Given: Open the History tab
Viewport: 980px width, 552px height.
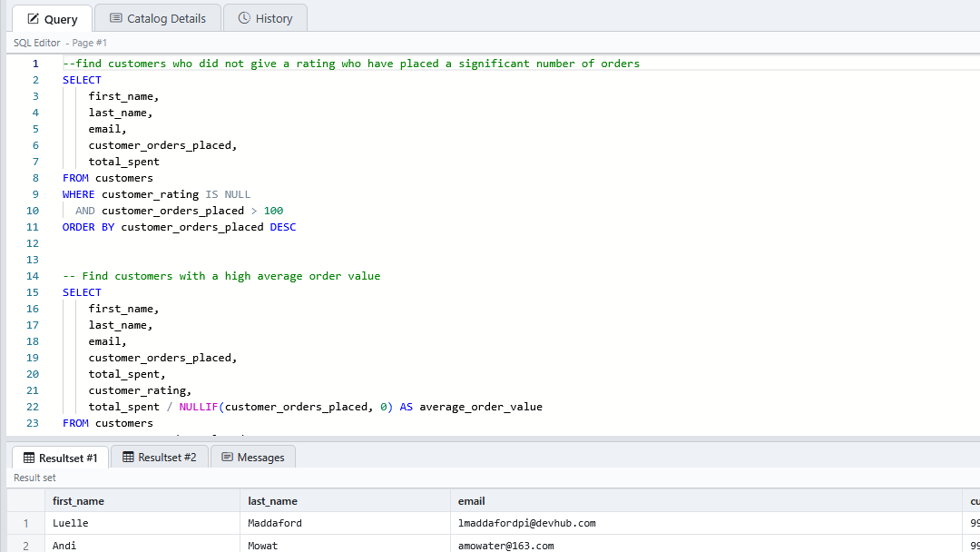Looking at the screenshot, I should (x=265, y=19).
